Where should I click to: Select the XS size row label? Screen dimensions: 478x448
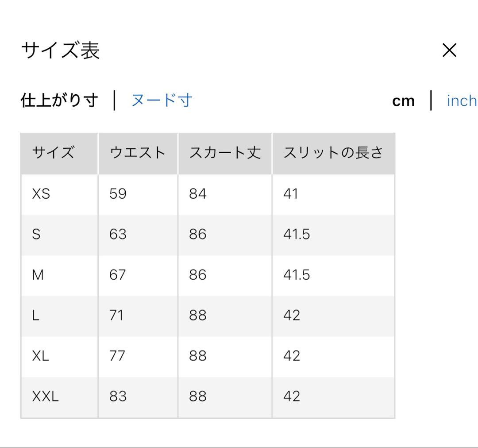pos(41,194)
